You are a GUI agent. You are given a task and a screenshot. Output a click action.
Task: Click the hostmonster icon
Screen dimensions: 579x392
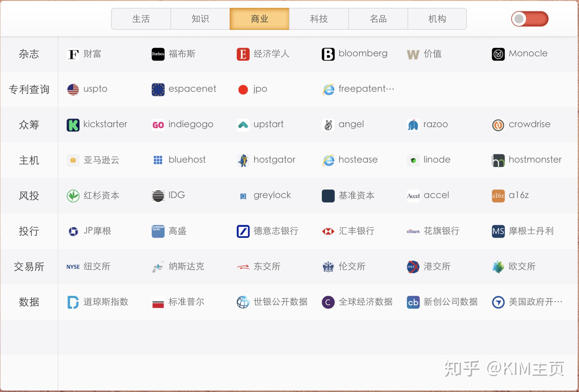click(498, 160)
